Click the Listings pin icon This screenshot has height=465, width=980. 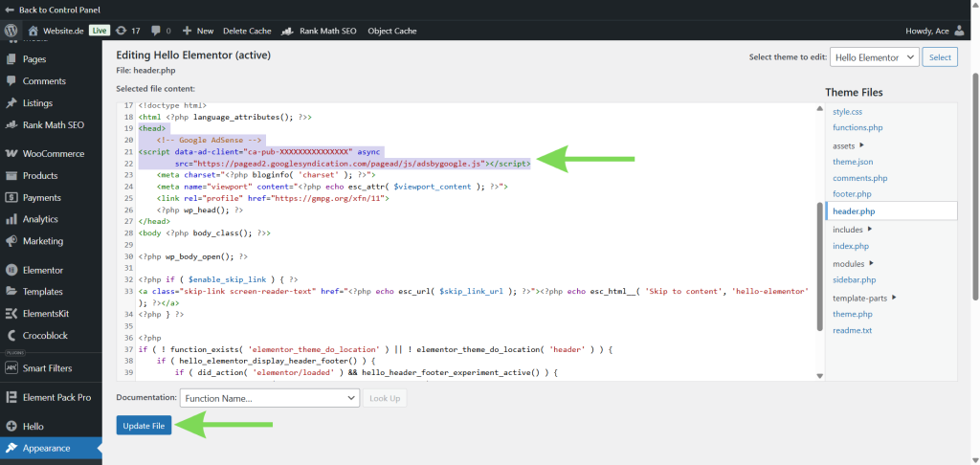[11, 103]
